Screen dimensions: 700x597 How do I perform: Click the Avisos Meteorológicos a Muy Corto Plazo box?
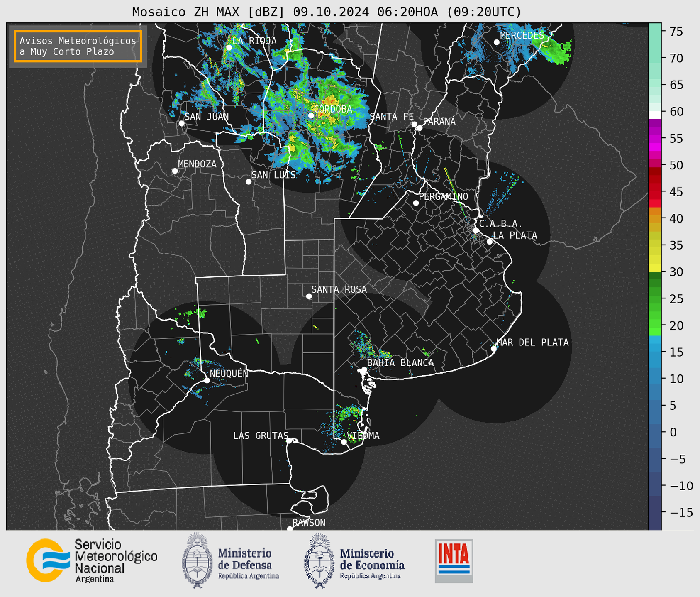tap(78, 46)
